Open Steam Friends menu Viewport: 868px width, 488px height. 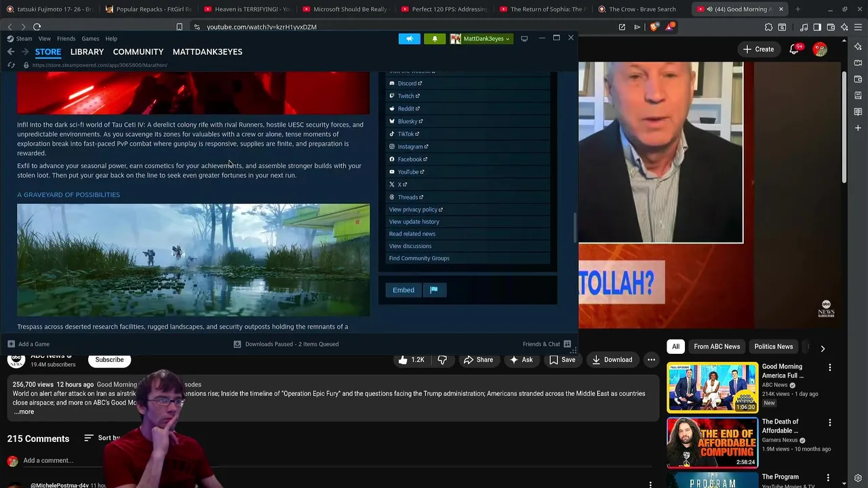66,39
